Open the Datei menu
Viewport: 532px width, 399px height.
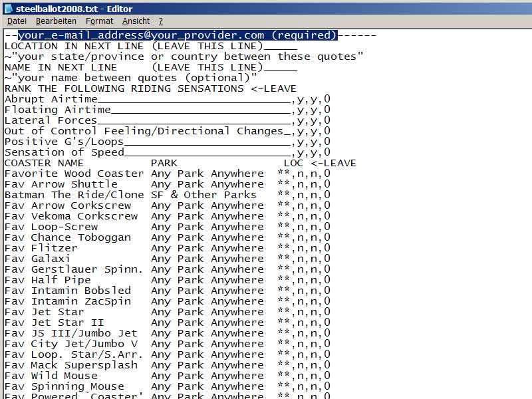(17, 21)
